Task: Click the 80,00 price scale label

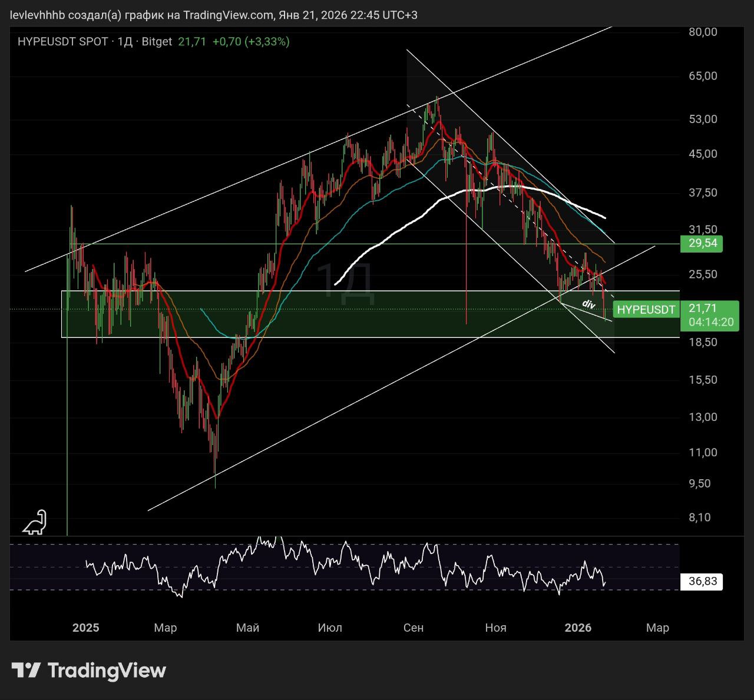Action: click(703, 32)
